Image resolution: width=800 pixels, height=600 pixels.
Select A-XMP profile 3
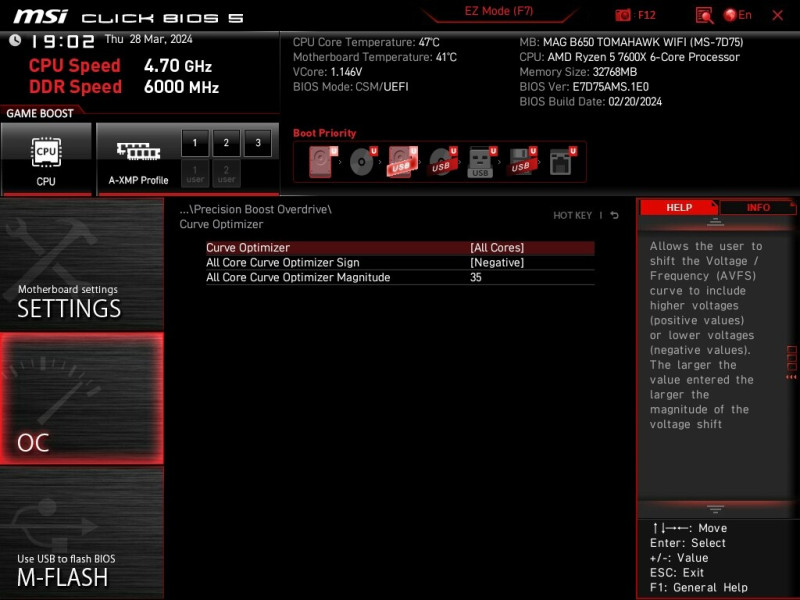(258, 143)
